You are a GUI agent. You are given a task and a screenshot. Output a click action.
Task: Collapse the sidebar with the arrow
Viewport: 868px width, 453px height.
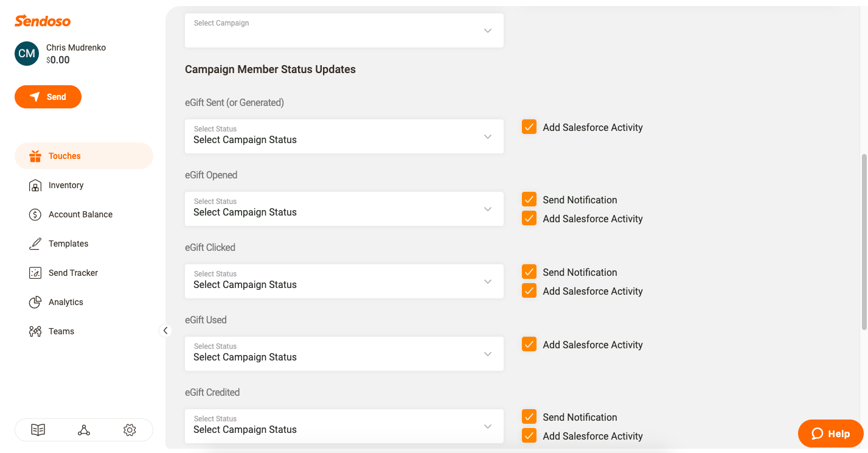coord(165,331)
